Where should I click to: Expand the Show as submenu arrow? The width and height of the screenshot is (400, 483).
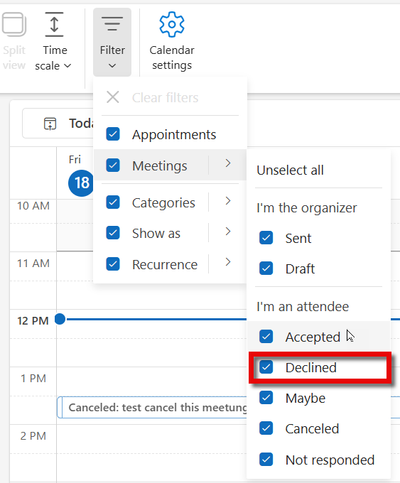(228, 231)
